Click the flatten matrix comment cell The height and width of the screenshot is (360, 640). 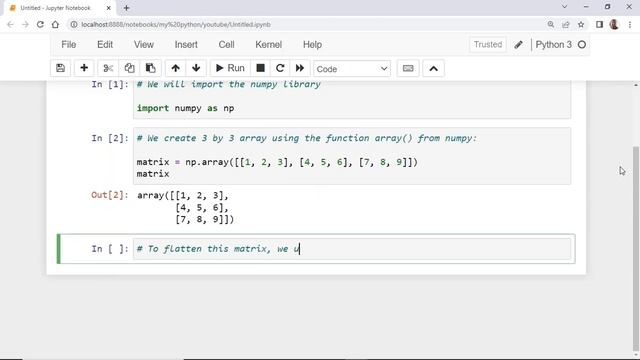352,249
